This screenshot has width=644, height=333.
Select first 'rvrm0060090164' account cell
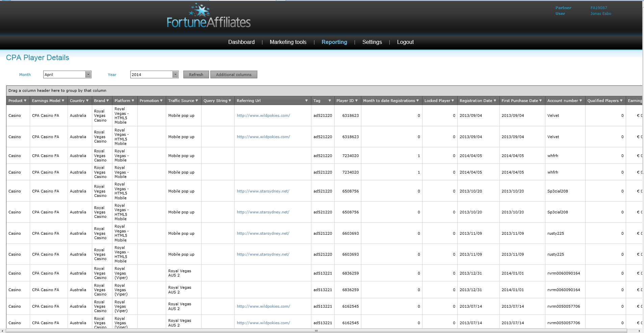click(x=564, y=273)
